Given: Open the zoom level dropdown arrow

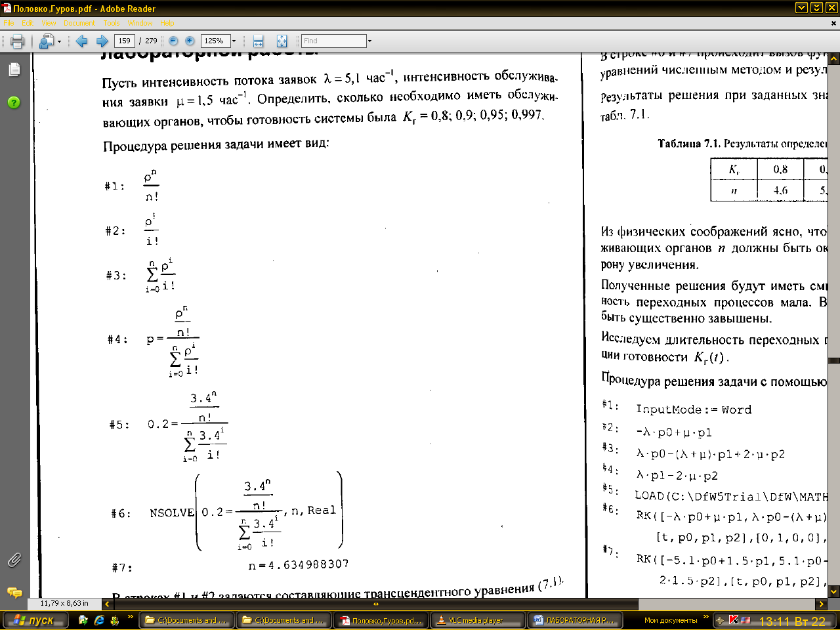Looking at the screenshot, I should [x=234, y=41].
